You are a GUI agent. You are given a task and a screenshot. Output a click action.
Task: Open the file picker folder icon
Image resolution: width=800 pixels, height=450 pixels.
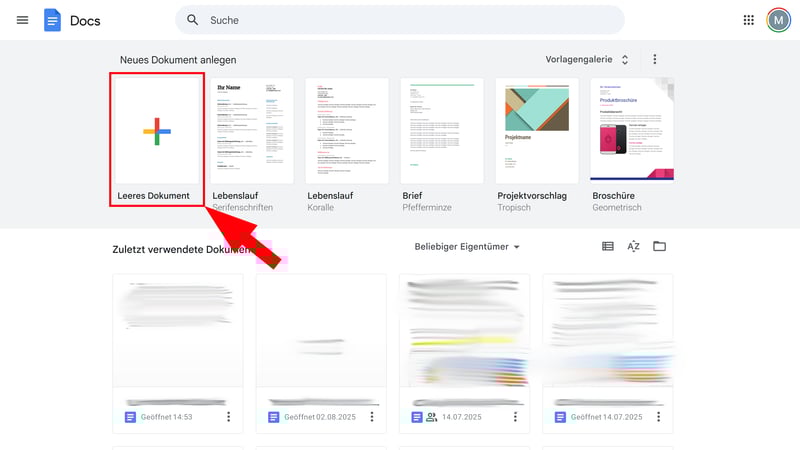659,246
